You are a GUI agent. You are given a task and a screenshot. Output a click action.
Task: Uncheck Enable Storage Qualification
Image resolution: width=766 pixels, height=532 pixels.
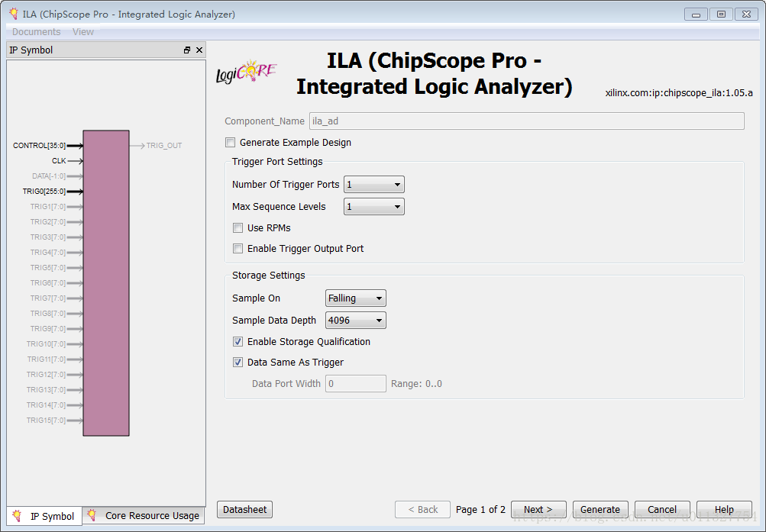[238, 342]
